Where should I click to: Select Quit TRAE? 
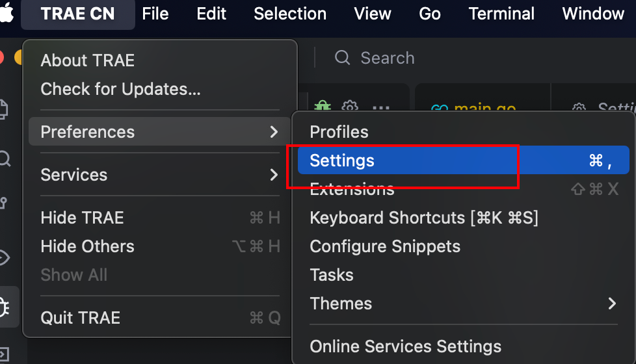[x=81, y=318]
